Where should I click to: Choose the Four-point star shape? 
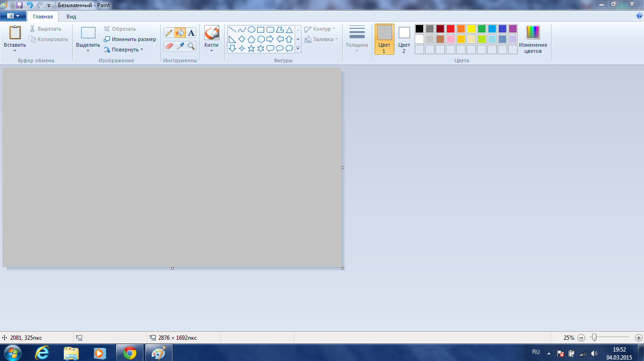pyautogui.click(x=242, y=49)
